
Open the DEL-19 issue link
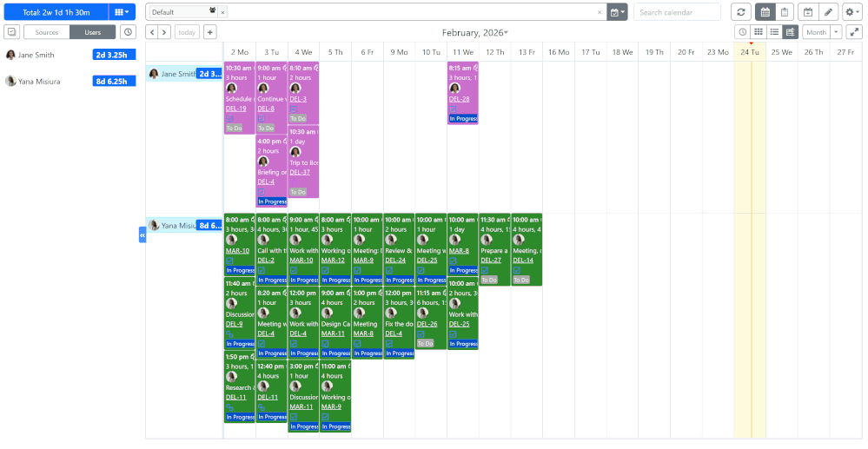click(235, 109)
